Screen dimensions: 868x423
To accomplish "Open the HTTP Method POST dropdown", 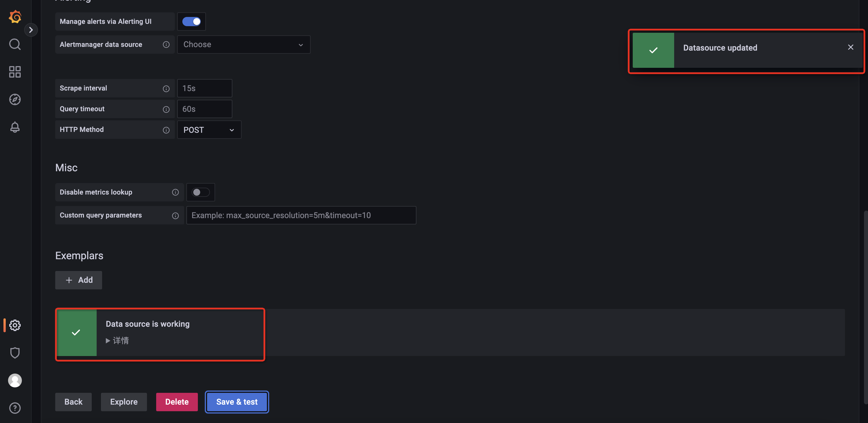I will tap(209, 130).
